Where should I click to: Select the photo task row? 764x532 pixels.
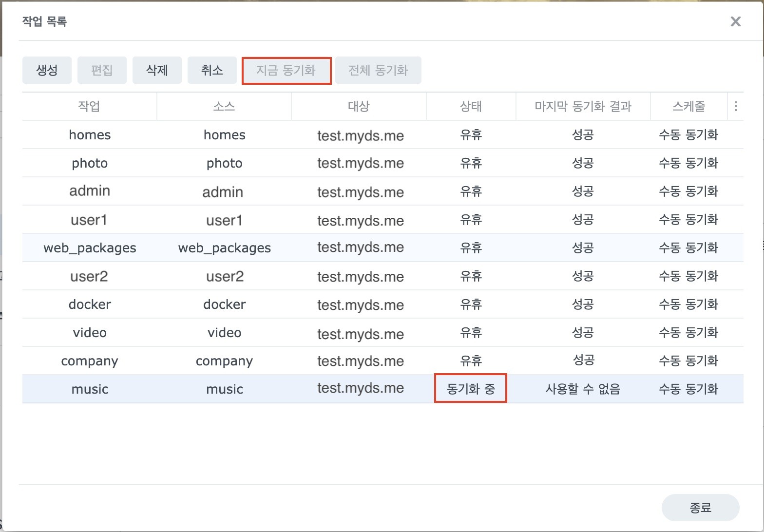click(90, 163)
